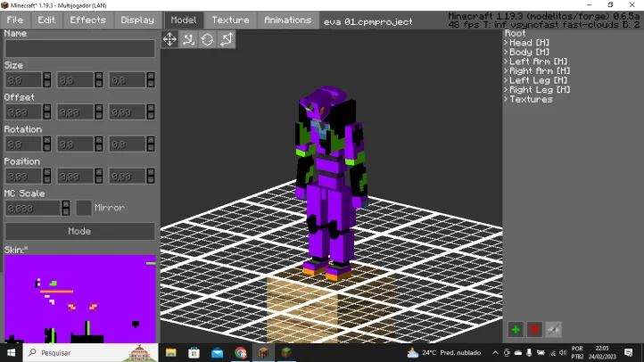Expand the Head [H] tree node
Viewport: 644px width, 362px height.
[x=506, y=43]
